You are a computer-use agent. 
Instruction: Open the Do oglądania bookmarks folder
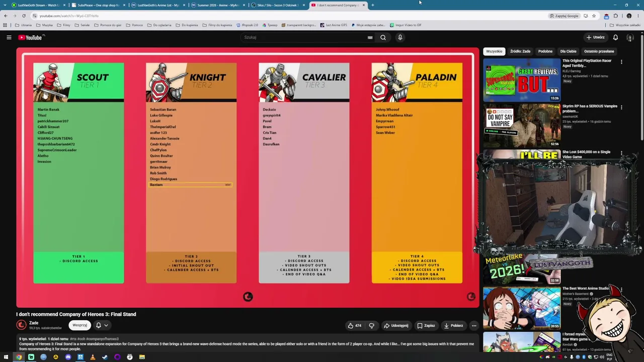click(159, 25)
